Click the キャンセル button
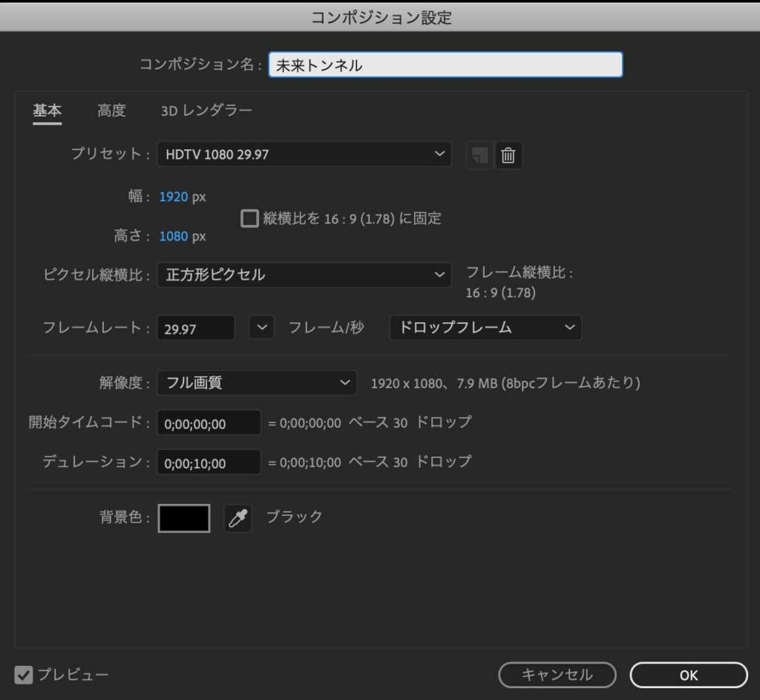 (557, 675)
